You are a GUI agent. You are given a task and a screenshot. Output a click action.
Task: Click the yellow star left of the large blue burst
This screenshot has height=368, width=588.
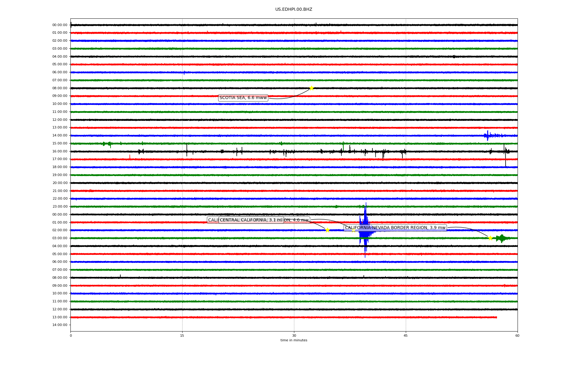pos(327,230)
